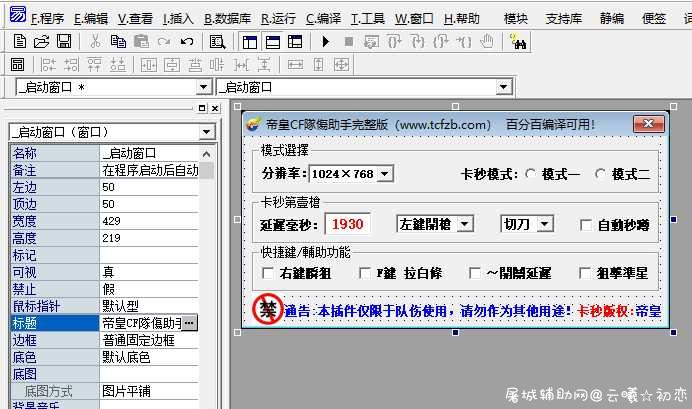The width and height of the screenshot is (692, 409).
Task: Click the Paste clipboard icon
Action: click(141, 41)
